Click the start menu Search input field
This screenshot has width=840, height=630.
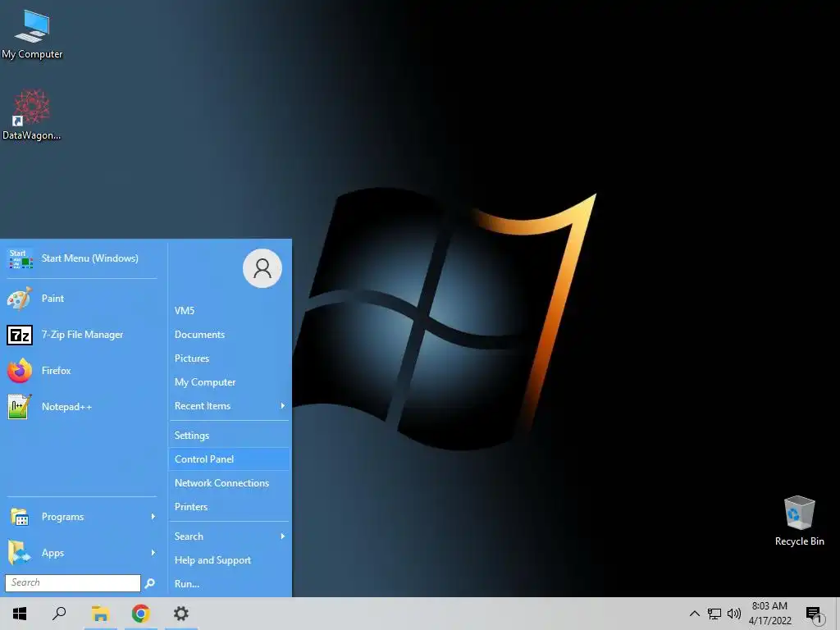pos(73,583)
